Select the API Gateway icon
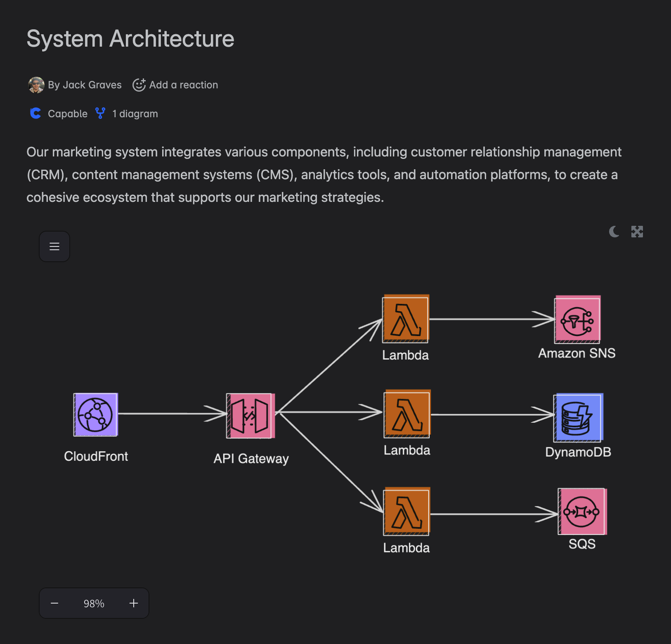The height and width of the screenshot is (644, 671). (x=250, y=415)
